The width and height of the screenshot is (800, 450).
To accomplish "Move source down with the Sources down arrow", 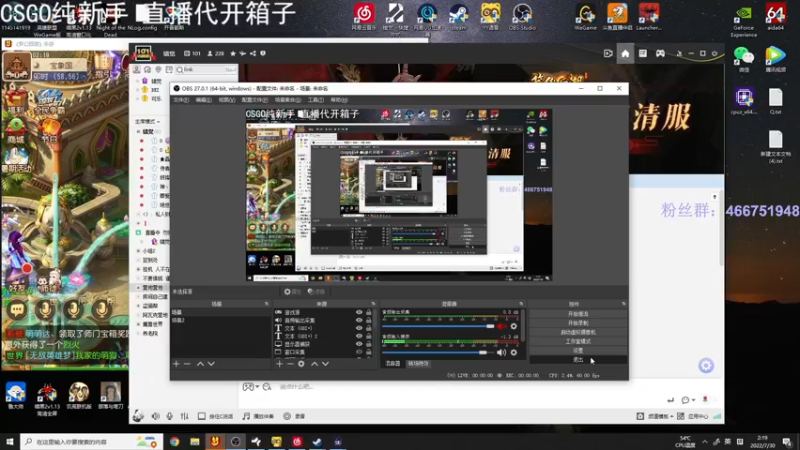I will point(326,364).
